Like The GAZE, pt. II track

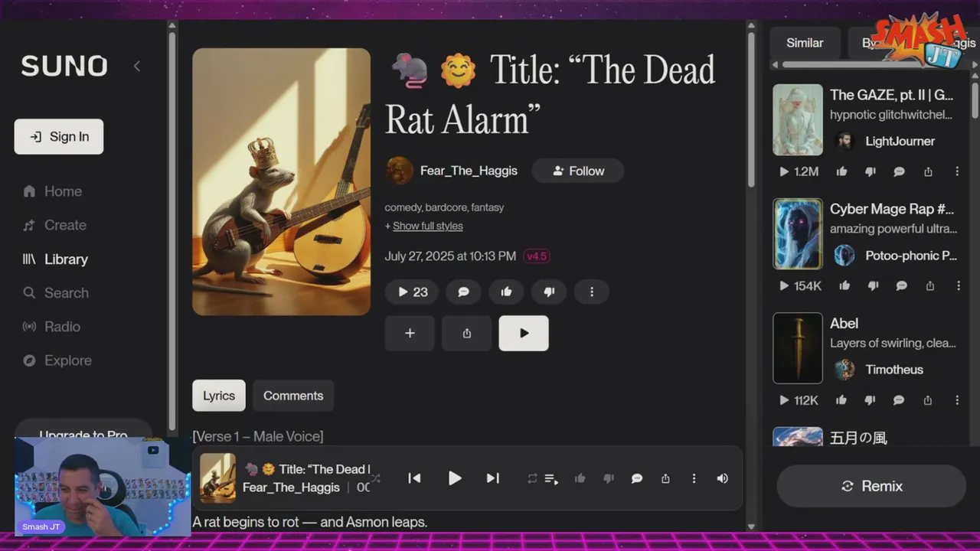pyautogui.click(x=841, y=171)
